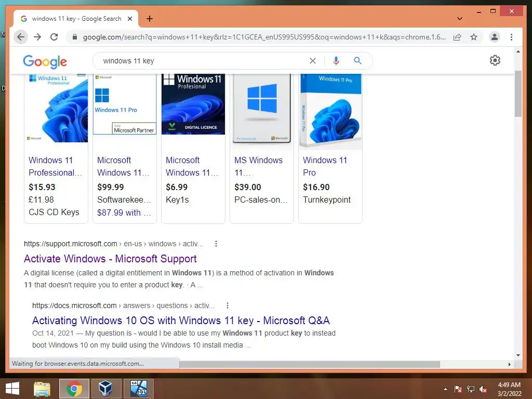This screenshot has height=399, width=532.
Task: Open a new tab with plus
Action: (x=150, y=19)
